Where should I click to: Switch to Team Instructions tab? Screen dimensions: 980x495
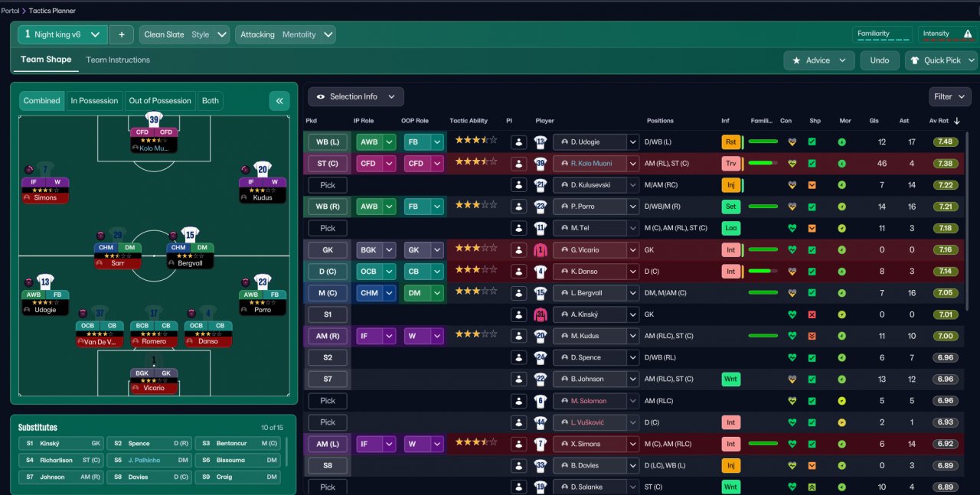pyautogui.click(x=118, y=60)
